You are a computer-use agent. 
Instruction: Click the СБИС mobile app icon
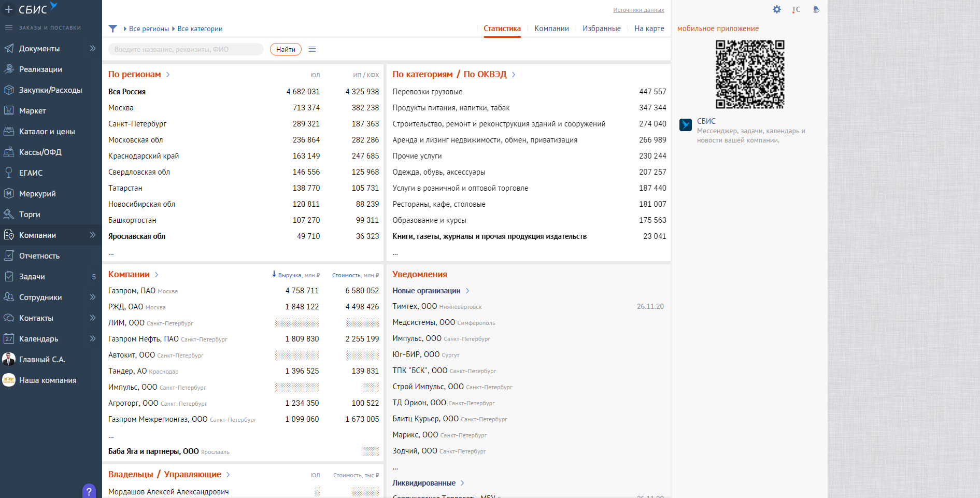[686, 125]
